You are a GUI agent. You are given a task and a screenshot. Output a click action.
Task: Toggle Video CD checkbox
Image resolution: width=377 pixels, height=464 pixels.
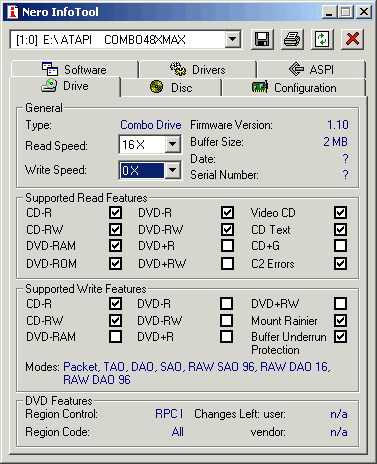click(340, 213)
